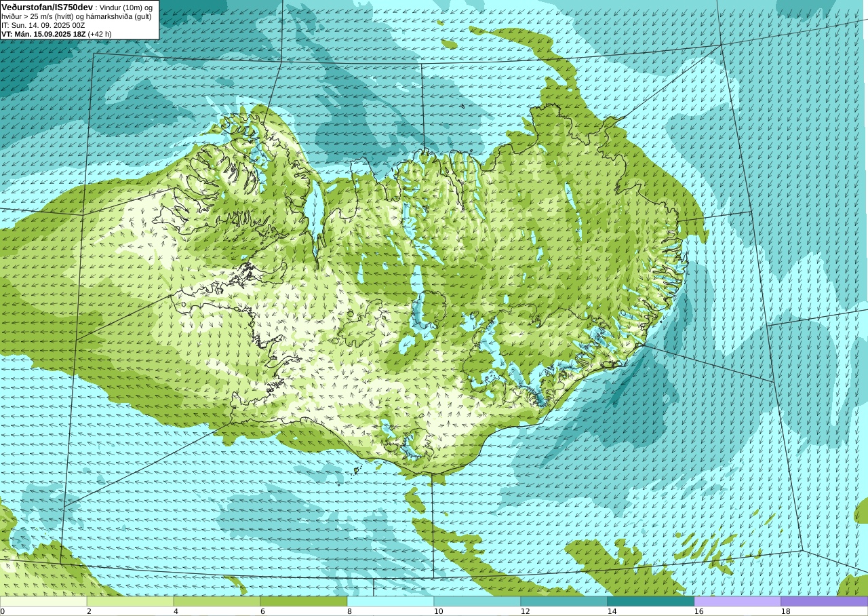Click the 4–6 m/s green legend swatch
The width and height of the screenshot is (868, 616).
(x=217, y=601)
